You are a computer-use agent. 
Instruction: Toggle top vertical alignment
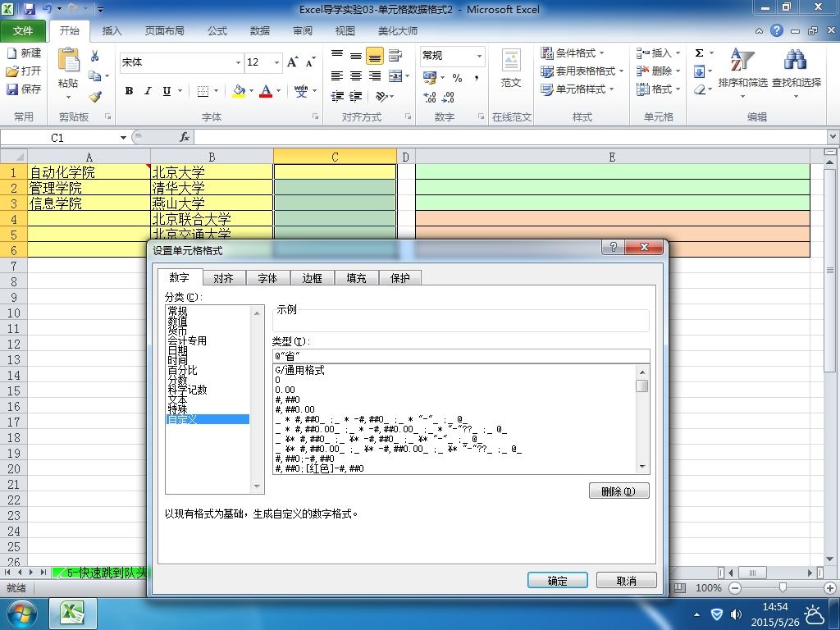tap(336, 55)
